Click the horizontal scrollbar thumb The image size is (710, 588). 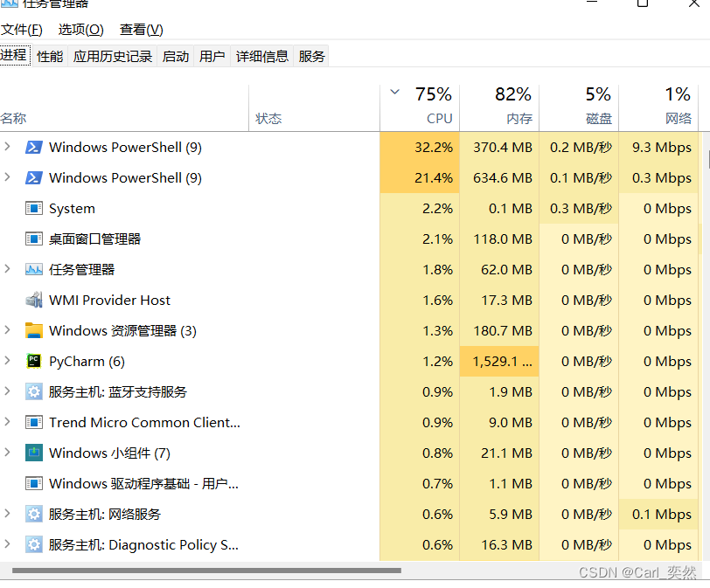206,571
